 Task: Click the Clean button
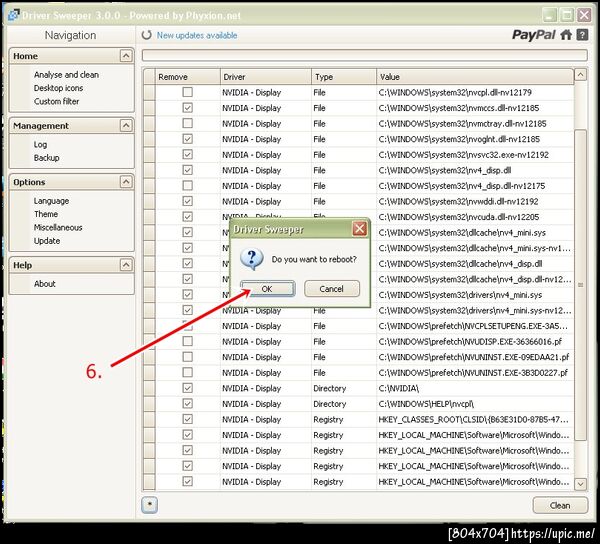pos(560,505)
